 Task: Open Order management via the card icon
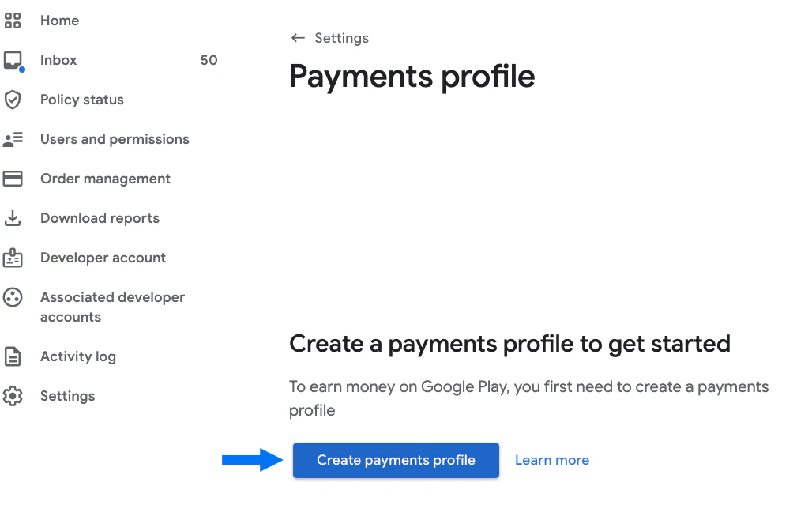click(x=13, y=179)
